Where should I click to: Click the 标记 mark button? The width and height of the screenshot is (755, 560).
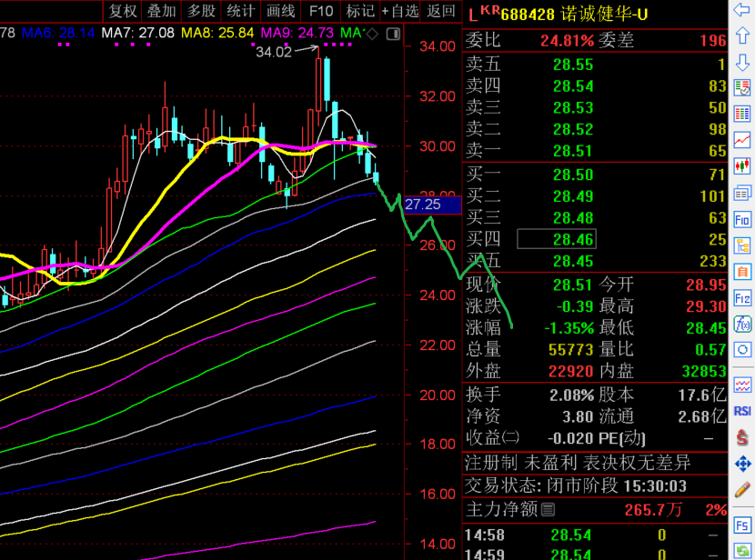360,11
